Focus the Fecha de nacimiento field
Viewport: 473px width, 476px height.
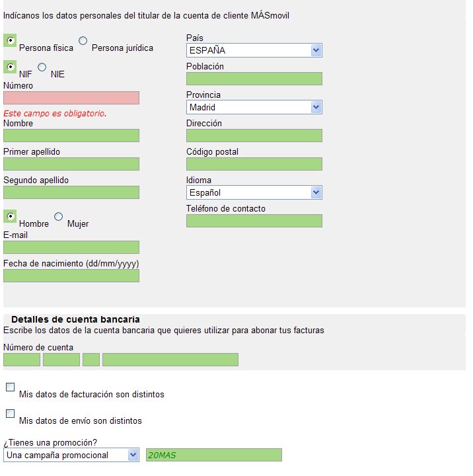pyautogui.click(x=71, y=276)
